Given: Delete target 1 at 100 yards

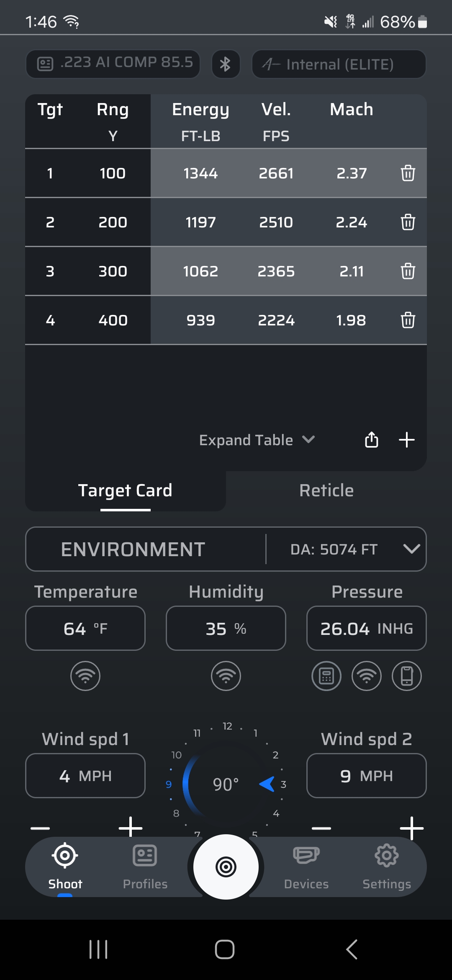Looking at the screenshot, I should pos(408,173).
